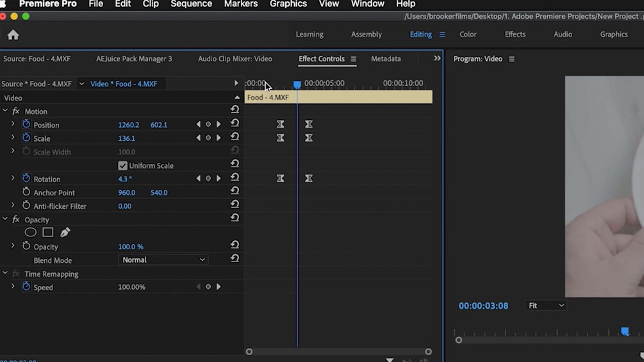Create an ellipse mask for Opacity
Image resolution: width=644 pixels, height=362 pixels.
(x=30, y=233)
